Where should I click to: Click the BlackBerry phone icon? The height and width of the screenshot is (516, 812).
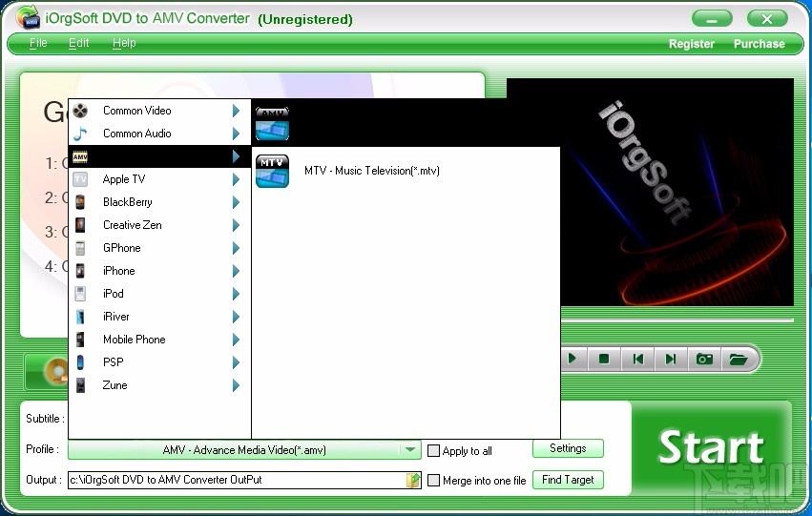(x=80, y=202)
